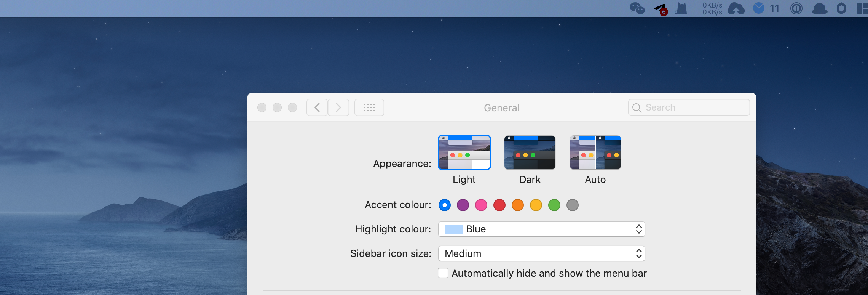This screenshot has height=295, width=868.
Task: Click the hexagon icon in menu bar
Action: click(841, 8)
